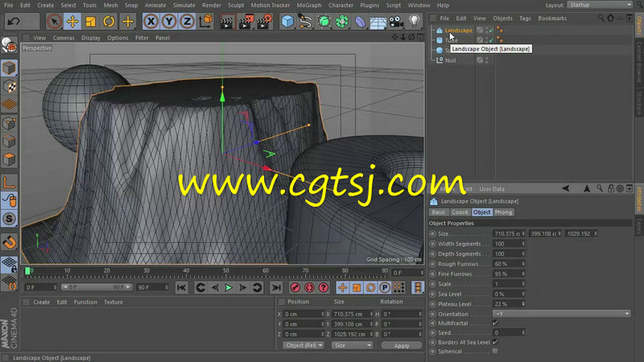Viewport: 644px width, 362px height.
Task: Select Polygons mode orange cube
Action: [10, 159]
